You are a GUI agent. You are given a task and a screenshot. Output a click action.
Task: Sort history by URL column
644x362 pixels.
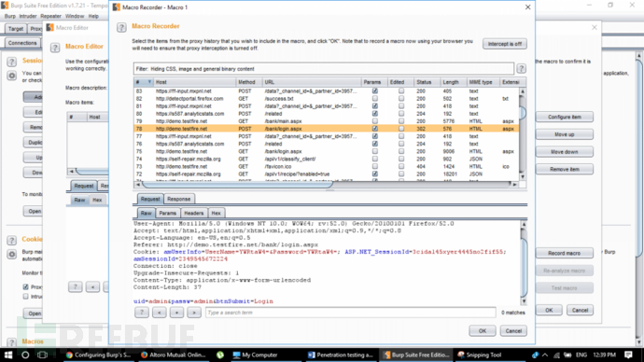click(x=312, y=82)
